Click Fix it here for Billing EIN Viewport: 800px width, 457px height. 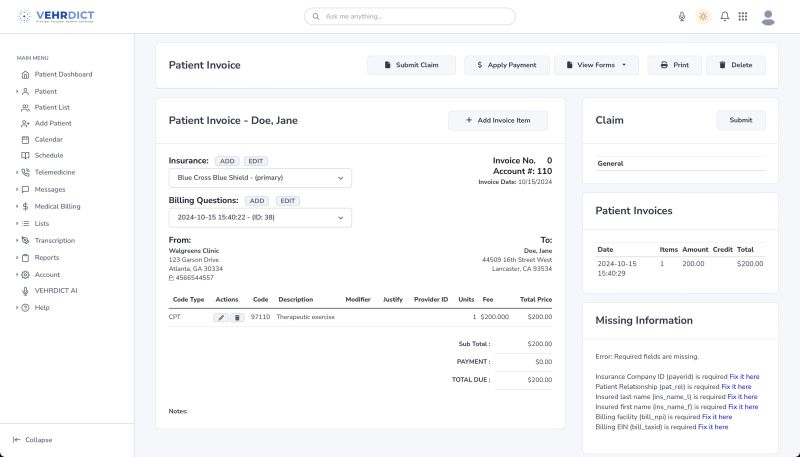pos(713,427)
